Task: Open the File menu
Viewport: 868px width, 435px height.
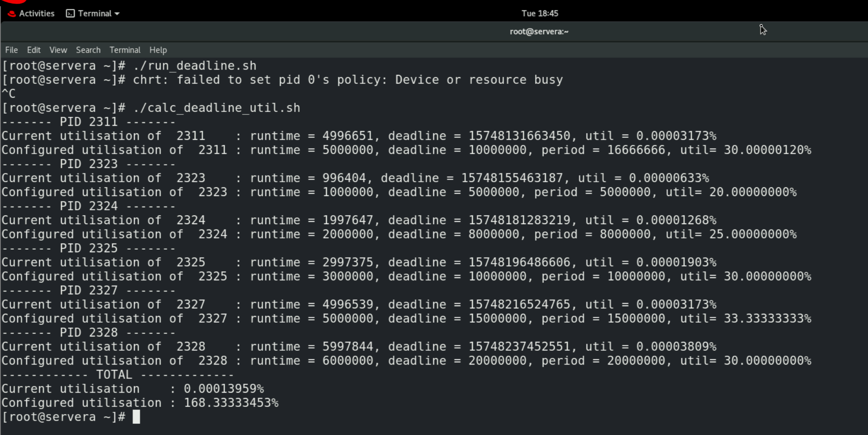Action: click(x=12, y=50)
